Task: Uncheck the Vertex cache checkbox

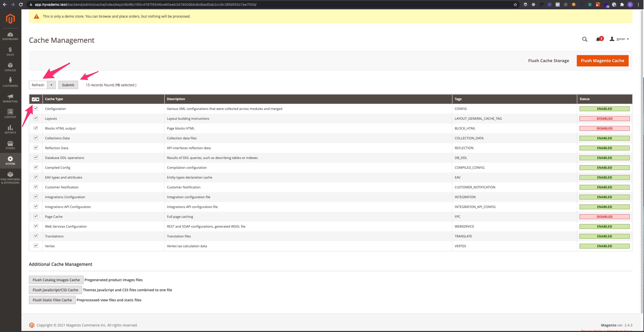Action: (36, 246)
